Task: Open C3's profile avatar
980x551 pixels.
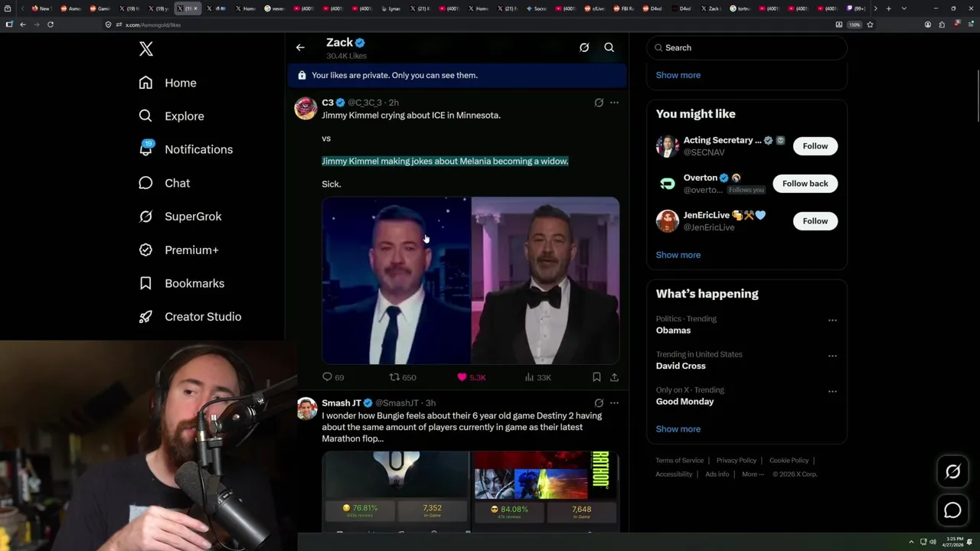Action: (x=305, y=109)
